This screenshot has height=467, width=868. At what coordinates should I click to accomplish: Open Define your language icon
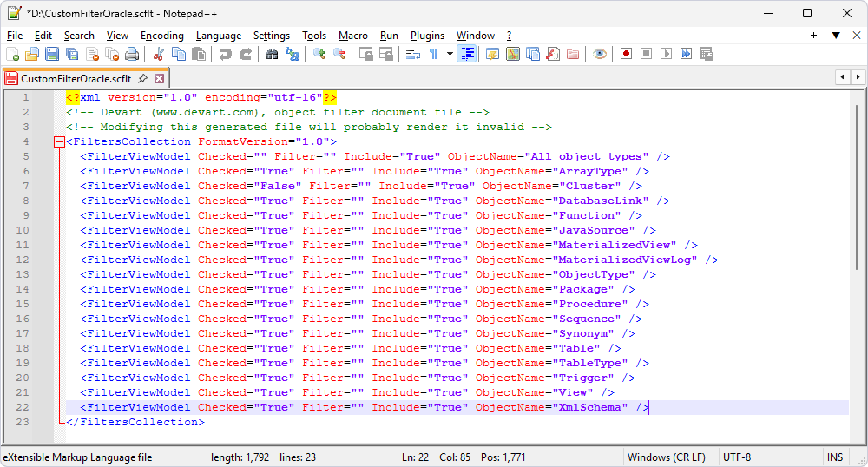coord(493,54)
